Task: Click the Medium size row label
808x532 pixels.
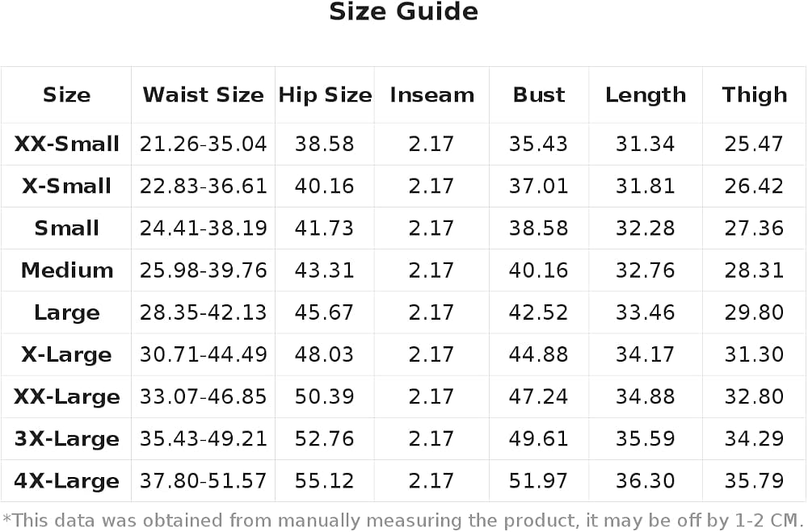Action: pyautogui.click(x=66, y=270)
